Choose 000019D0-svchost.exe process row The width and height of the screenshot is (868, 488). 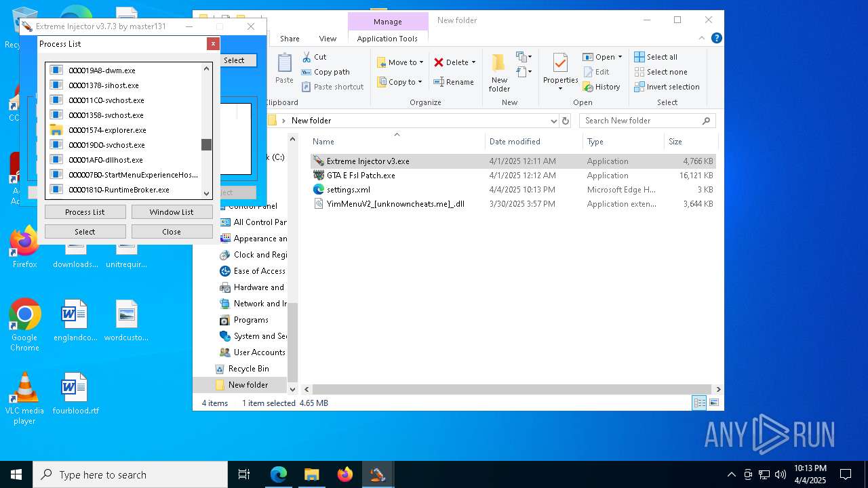tap(106, 145)
